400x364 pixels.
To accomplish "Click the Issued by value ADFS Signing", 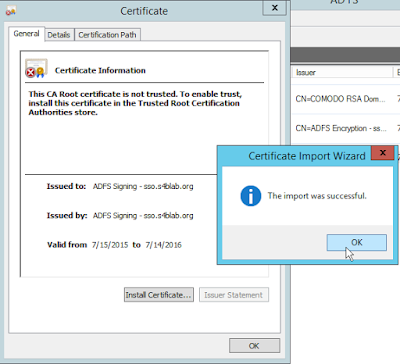I will tap(143, 215).
